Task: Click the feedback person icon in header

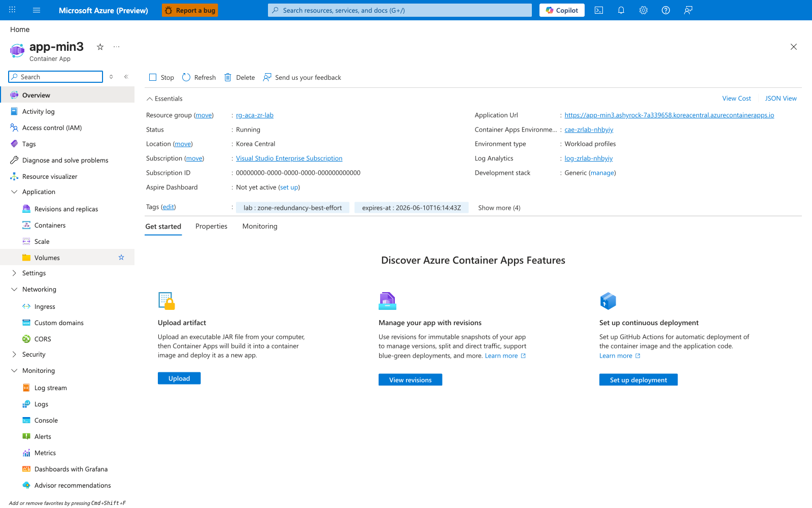Action: (688, 10)
